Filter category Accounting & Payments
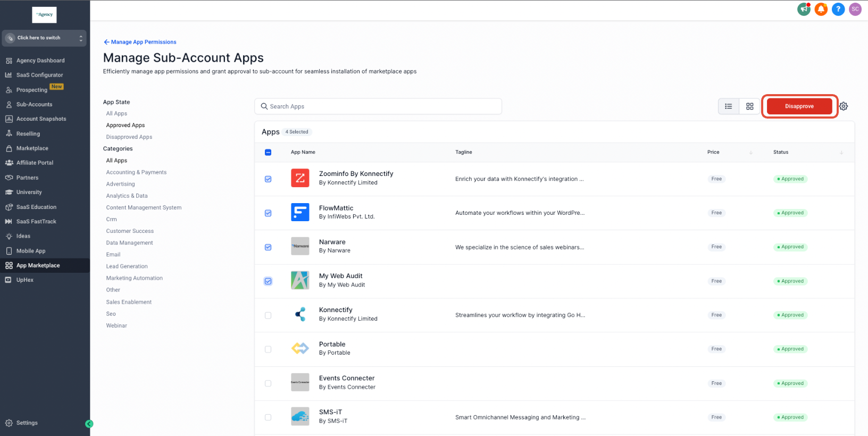This screenshot has height=436, width=868. point(136,172)
